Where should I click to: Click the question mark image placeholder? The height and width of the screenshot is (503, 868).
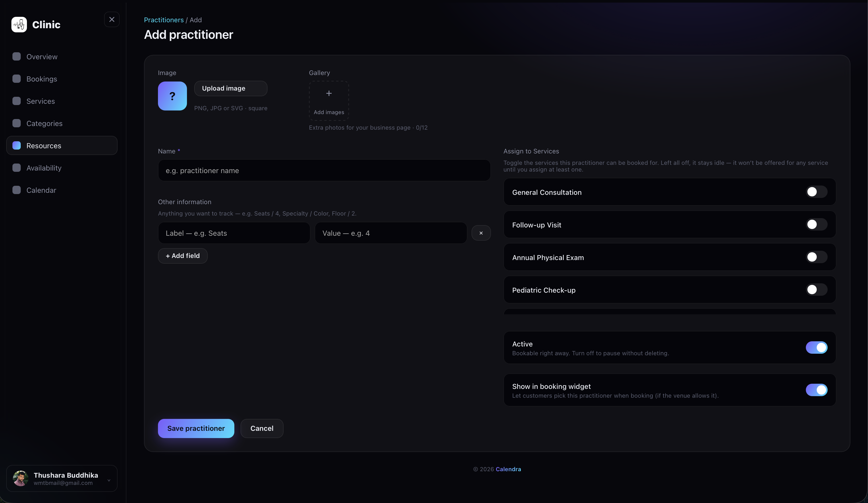(172, 96)
